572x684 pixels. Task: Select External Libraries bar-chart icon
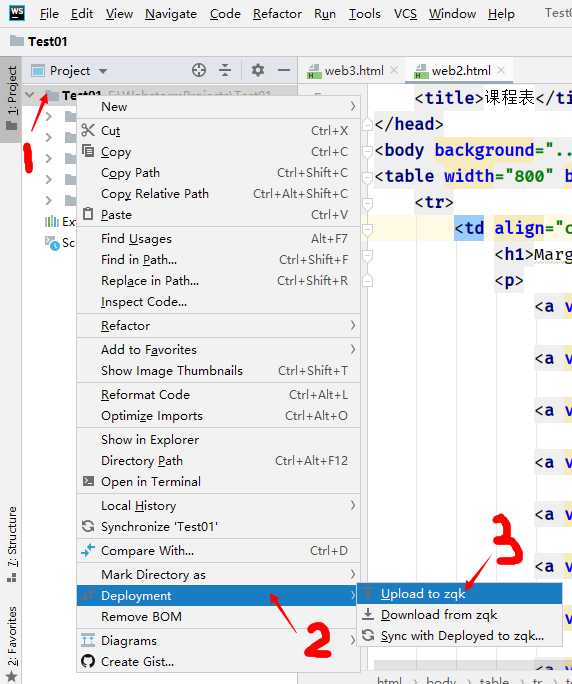click(x=51, y=221)
